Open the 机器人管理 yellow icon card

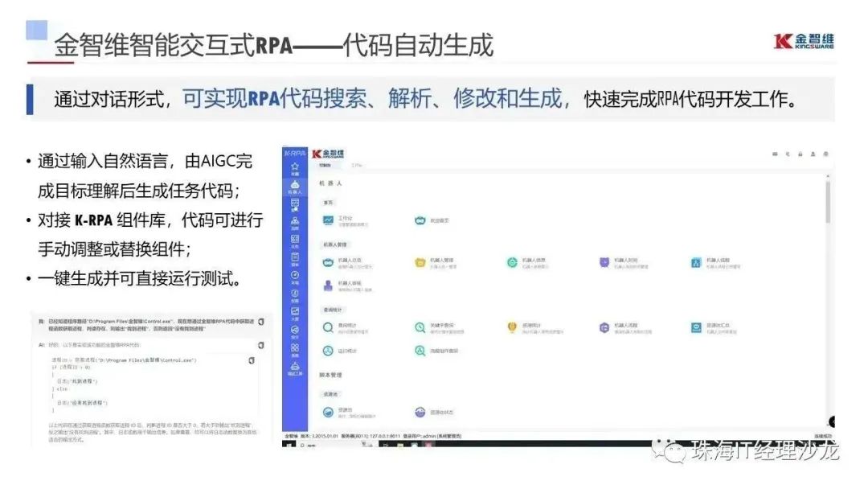(435, 262)
